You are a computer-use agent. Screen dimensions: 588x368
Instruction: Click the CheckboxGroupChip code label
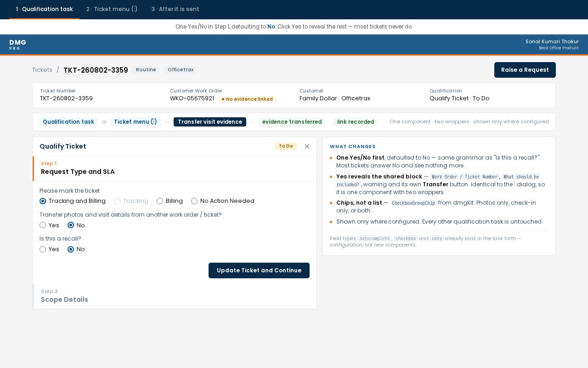click(413, 203)
